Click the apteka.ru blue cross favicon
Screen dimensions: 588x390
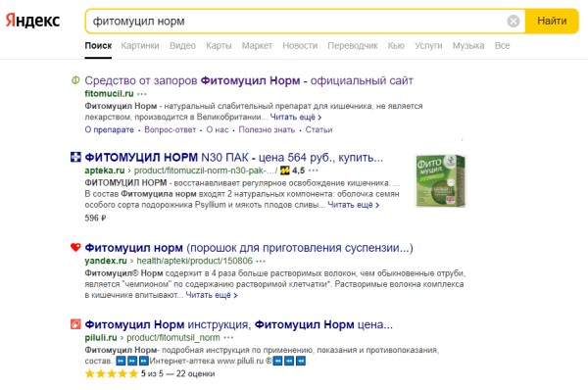(75, 157)
